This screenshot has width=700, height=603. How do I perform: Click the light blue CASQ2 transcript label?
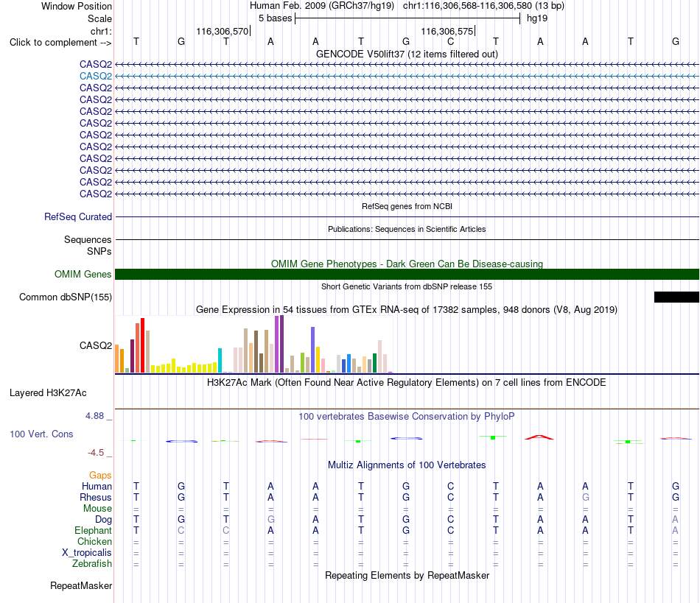(96, 77)
